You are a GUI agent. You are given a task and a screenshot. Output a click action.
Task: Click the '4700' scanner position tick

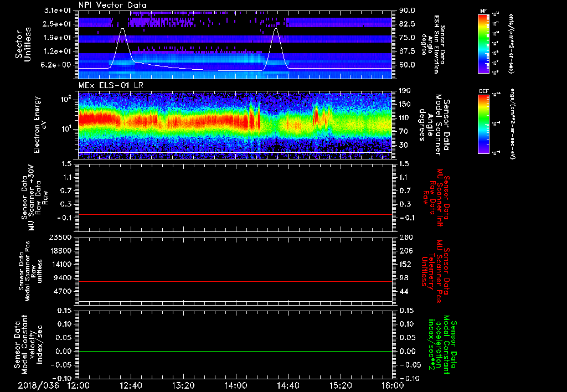click(63, 291)
